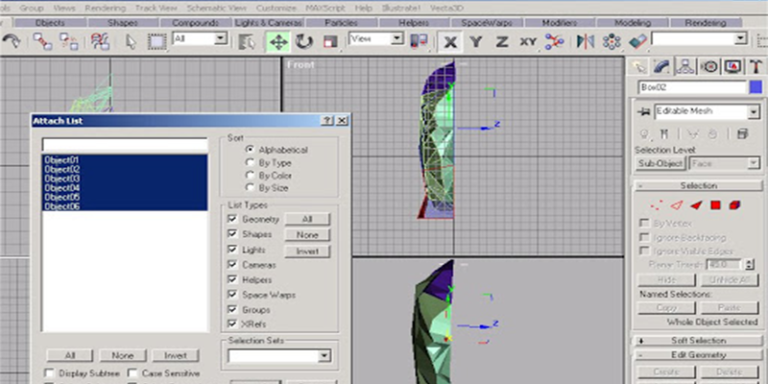Uncheck Helpers list type

232,280
